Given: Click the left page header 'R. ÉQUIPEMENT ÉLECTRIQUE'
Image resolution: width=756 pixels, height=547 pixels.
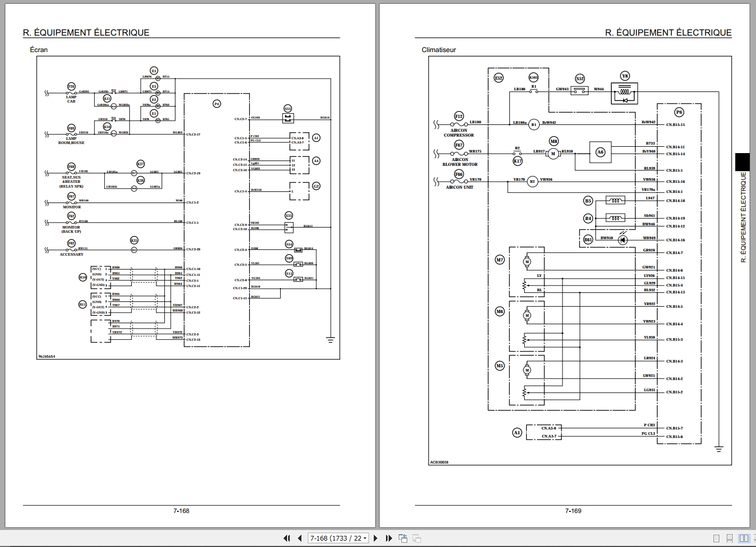Looking at the screenshot, I should coord(86,32).
